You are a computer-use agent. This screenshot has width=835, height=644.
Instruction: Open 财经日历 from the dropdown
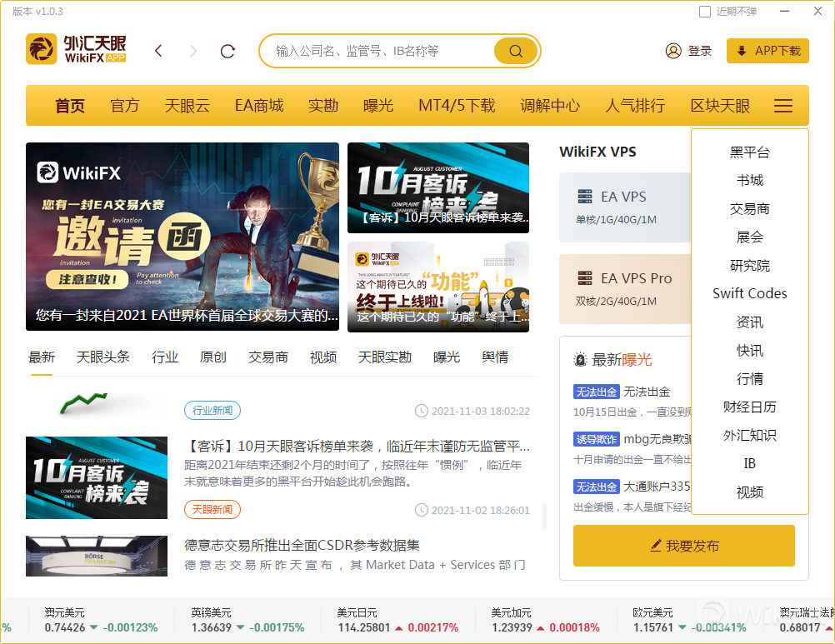[750, 407]
